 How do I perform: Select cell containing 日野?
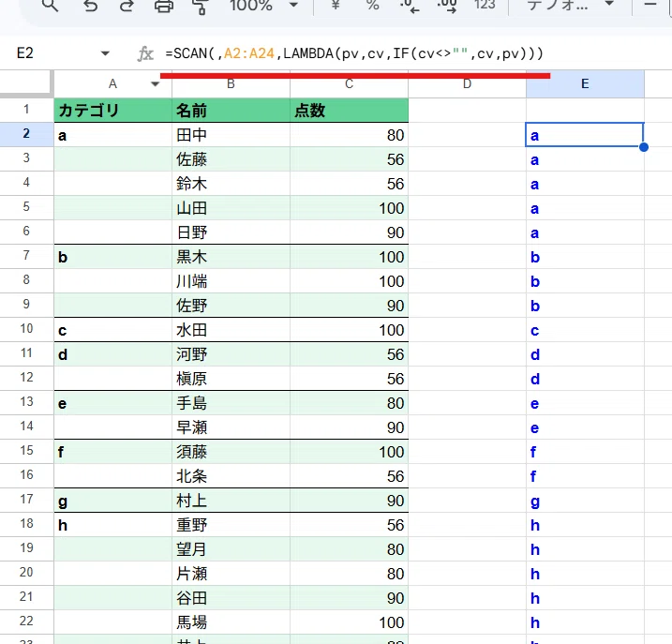pos(231,232)
